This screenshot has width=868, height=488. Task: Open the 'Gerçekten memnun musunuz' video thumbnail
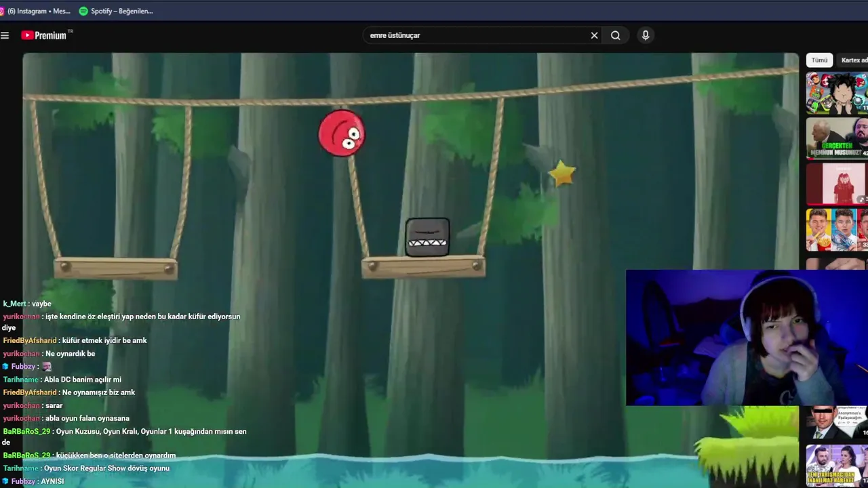(x=837, y=138)
